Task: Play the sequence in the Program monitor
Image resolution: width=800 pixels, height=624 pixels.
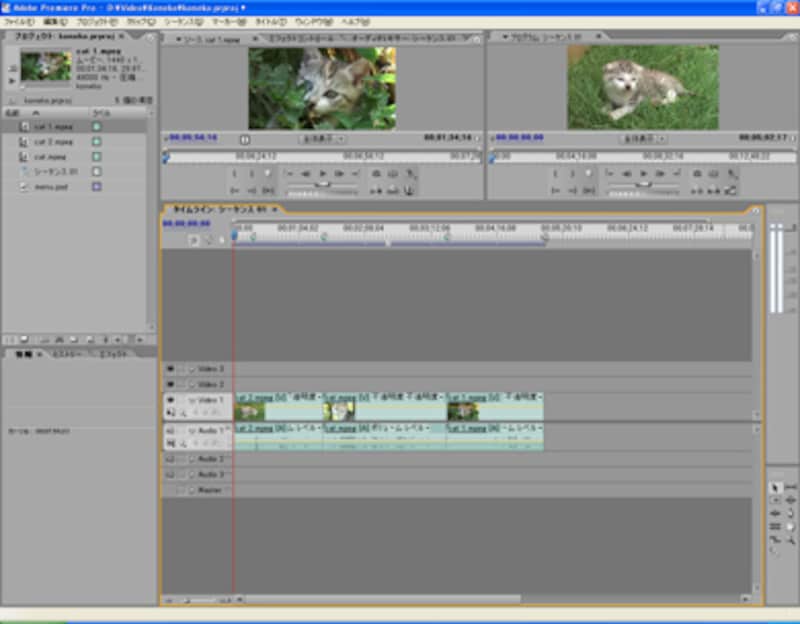Action: 644,173
